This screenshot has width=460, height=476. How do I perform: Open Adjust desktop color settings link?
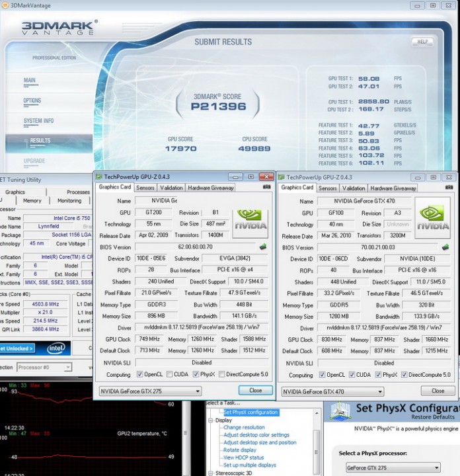pos(256,435)
